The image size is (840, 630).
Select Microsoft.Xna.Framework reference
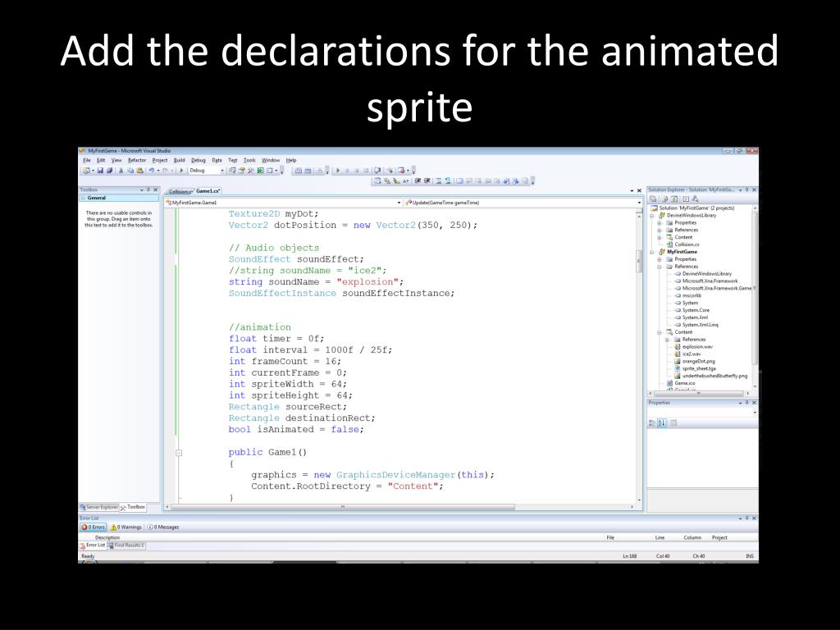[710, 281]
